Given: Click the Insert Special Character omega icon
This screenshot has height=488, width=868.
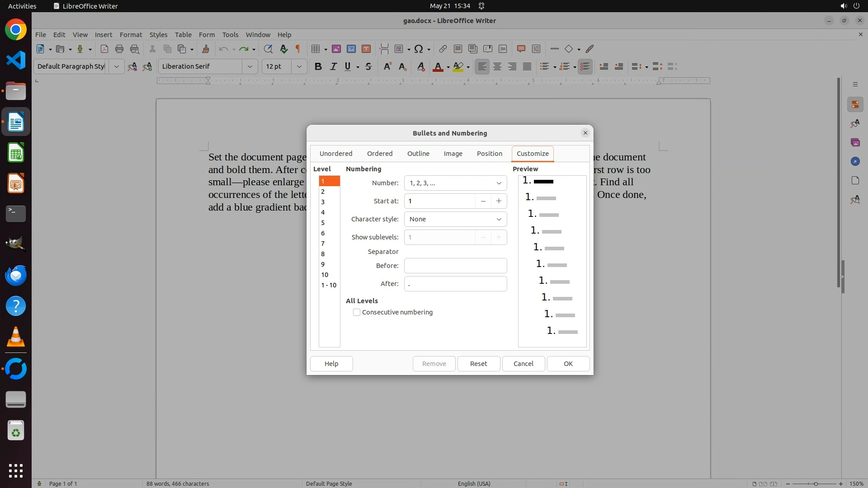Looking at the screenshot, I should (419, 49).
